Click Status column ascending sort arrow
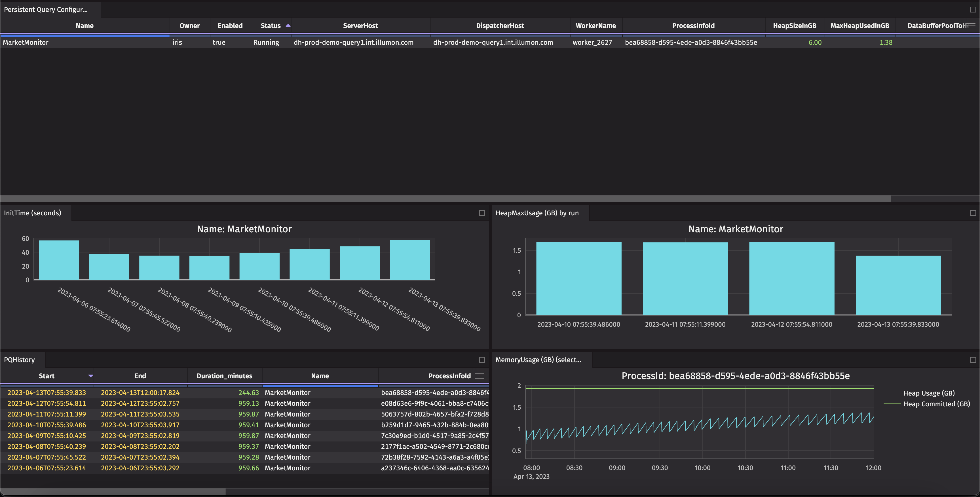The height and width of the screenshot is (497, 980). 288,26
